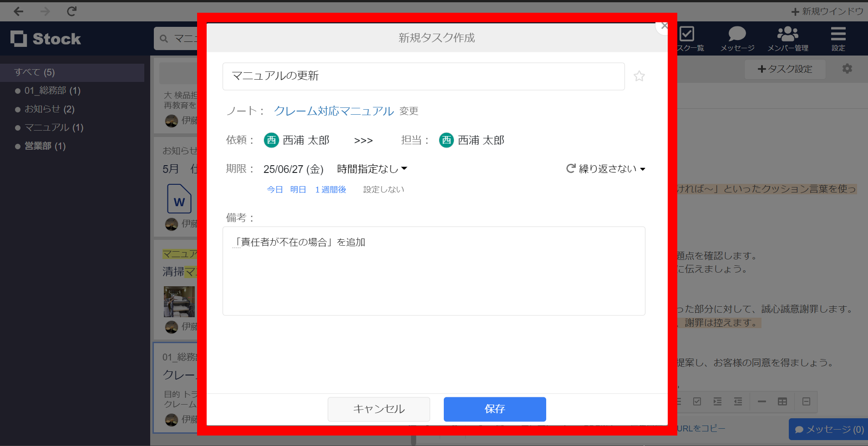868x446 pixels.
Task: Open the 時間指定なし time dropdown
Action: 370,168
